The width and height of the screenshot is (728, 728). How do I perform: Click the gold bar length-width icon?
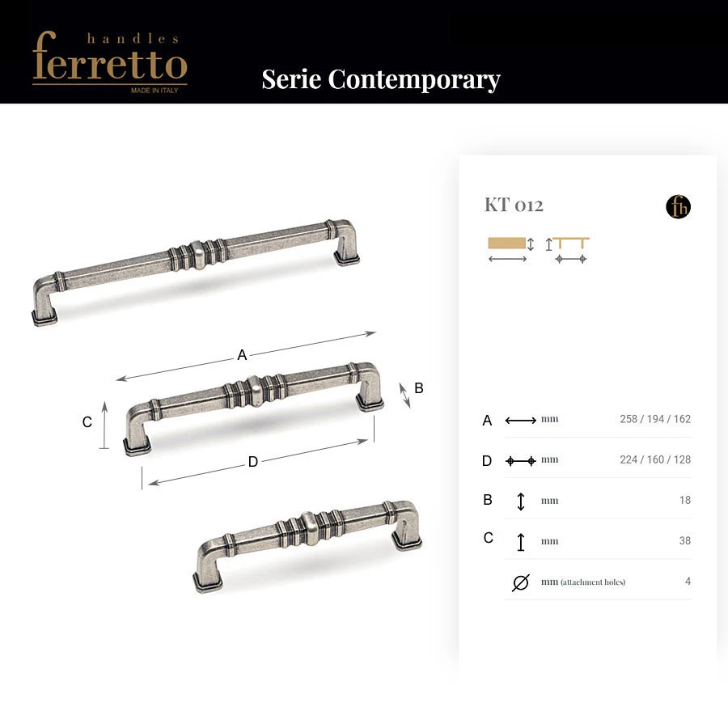point(510,250)
